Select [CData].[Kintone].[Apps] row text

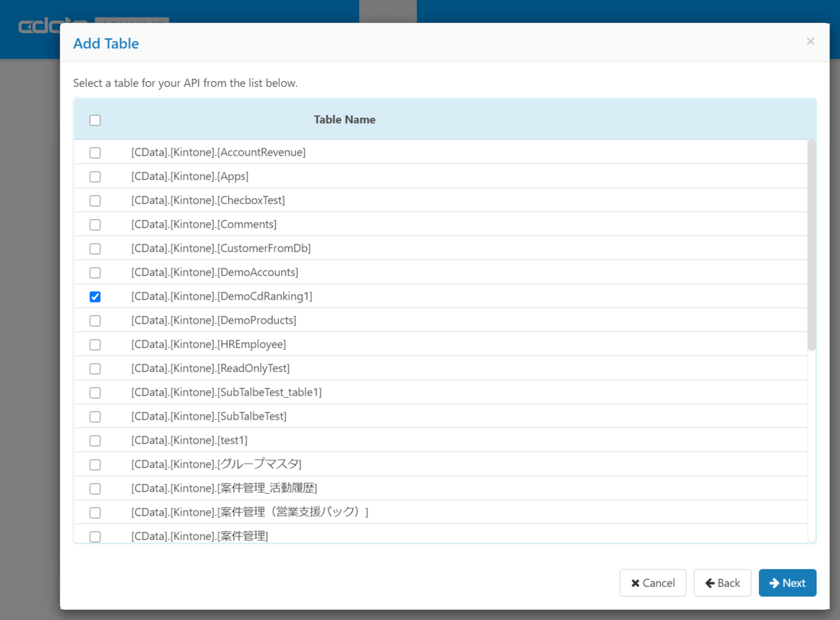(x=190, y=176)
